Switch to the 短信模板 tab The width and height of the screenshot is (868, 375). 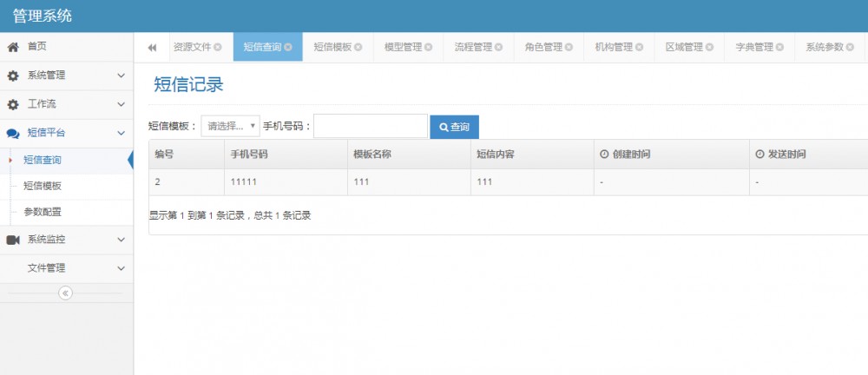[x=332, y=47]
